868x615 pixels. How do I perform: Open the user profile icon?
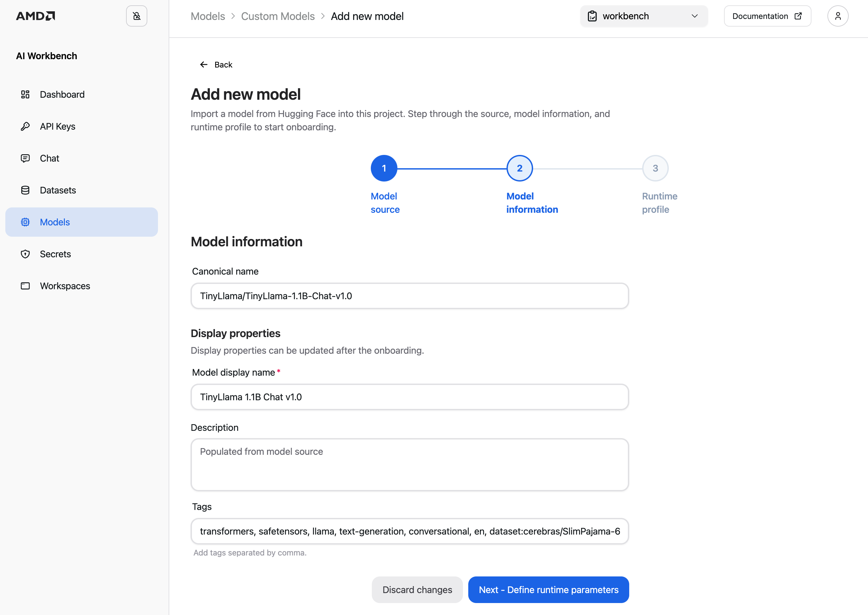pyautogui.click(x=838, y=16)
